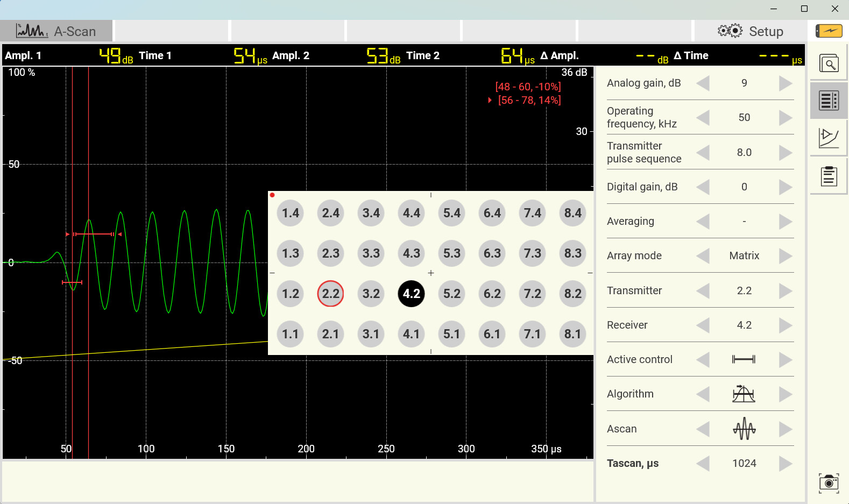Viewport: 849px width, 504px height.
Task: Open the parameter list panel icon
Action: [x=829, y=101]
